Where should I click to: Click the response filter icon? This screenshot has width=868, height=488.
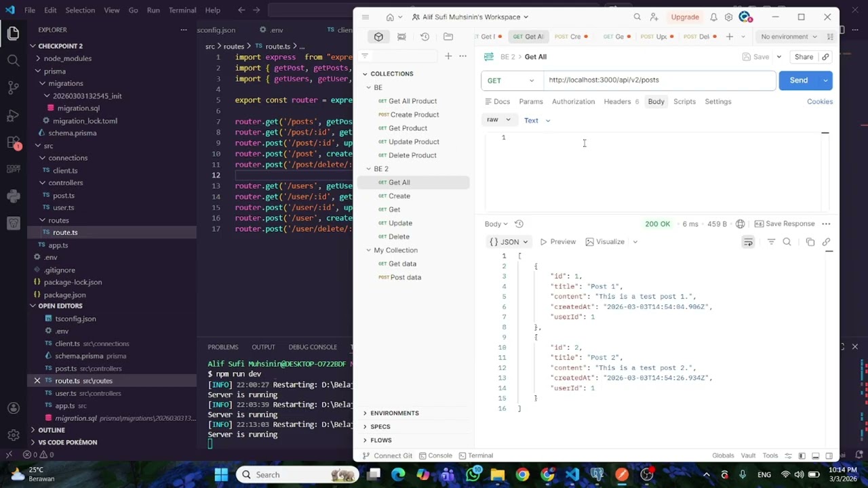[x=771, y=242]
